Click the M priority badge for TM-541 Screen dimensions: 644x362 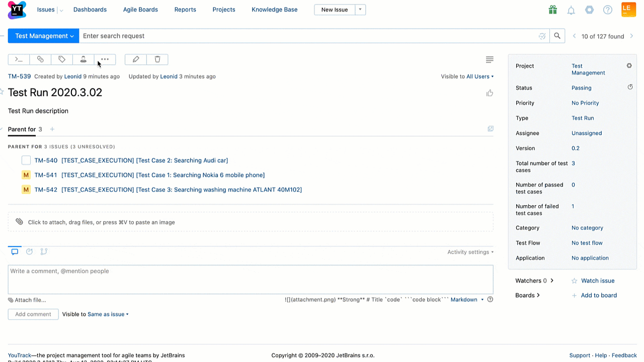point(26,175)
